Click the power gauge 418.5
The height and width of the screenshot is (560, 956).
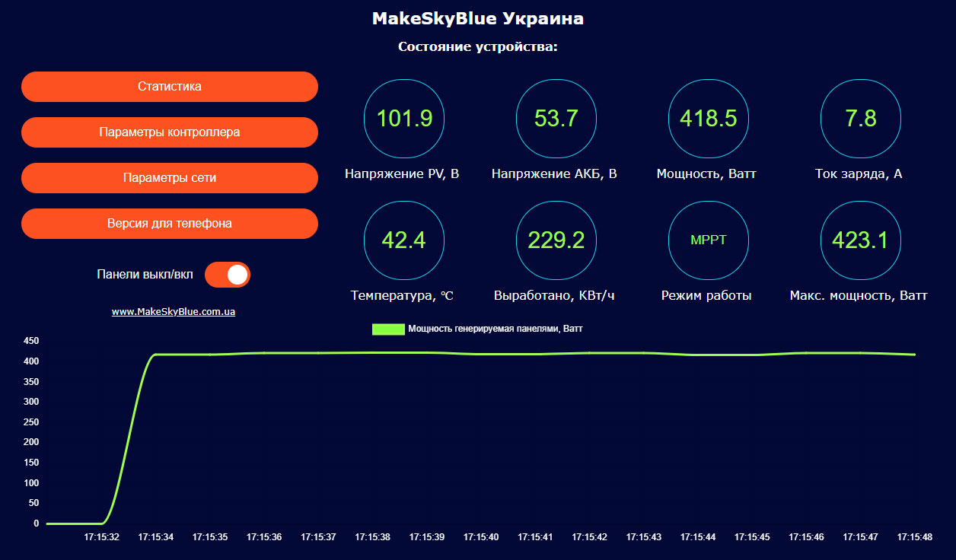point(709,119)
